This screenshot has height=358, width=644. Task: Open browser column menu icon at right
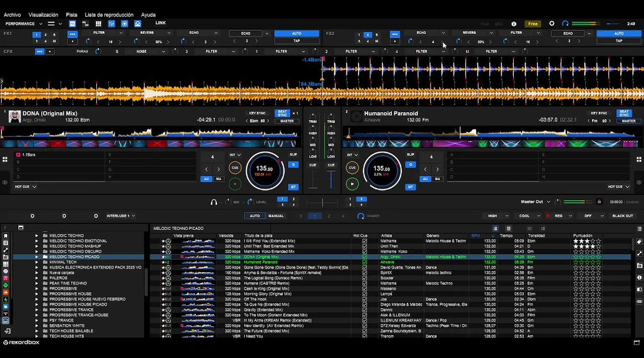pyautogui.click(x=640, y=228)
